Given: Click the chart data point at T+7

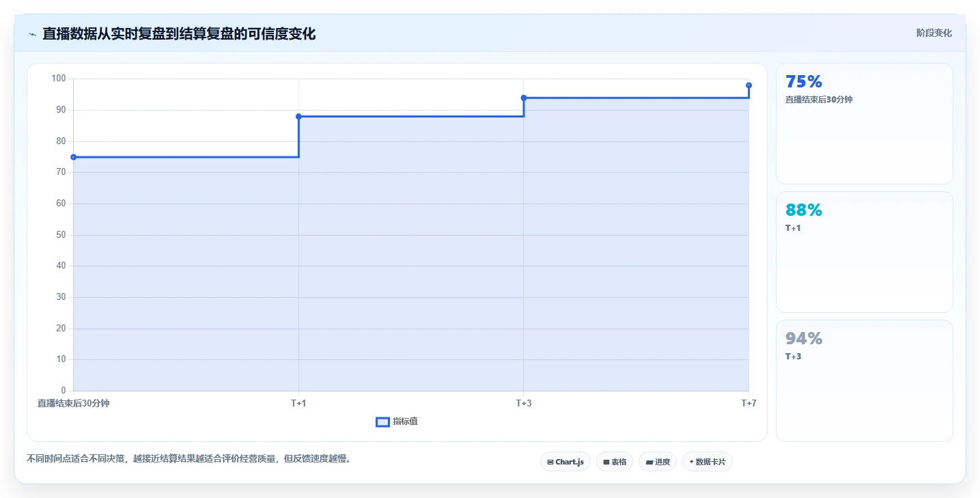Looking at the screenshot, I should [x=749, y=85].
